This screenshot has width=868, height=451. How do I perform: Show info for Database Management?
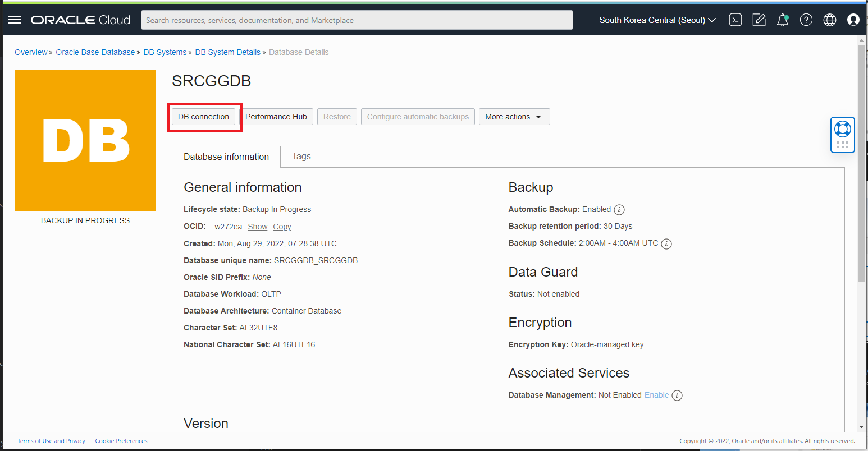(677, 395)
